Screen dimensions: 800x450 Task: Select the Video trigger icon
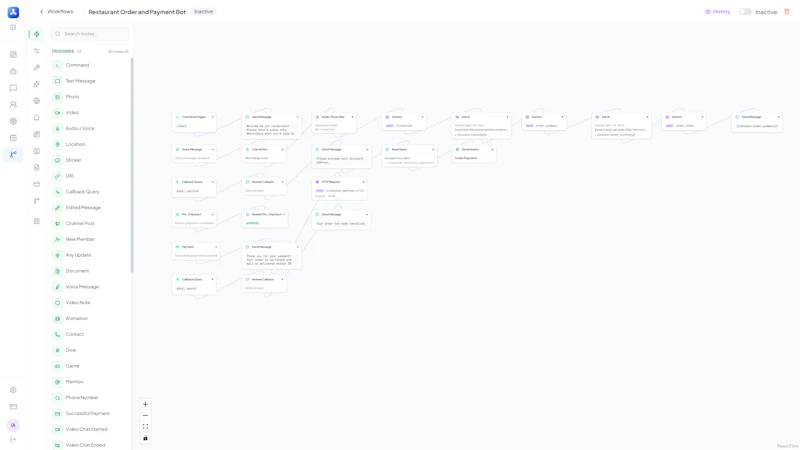click(57, 113)
